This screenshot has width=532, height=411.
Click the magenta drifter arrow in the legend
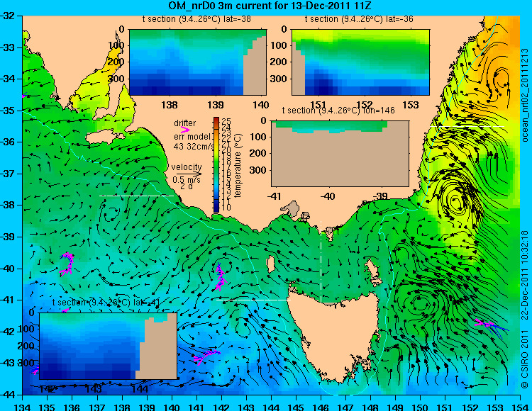(185, 130)
